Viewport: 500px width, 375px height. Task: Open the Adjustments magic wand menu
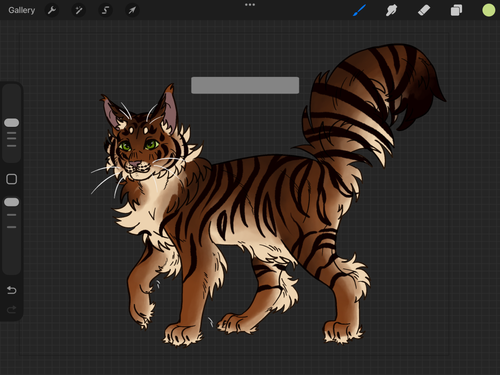click(79, 10)
